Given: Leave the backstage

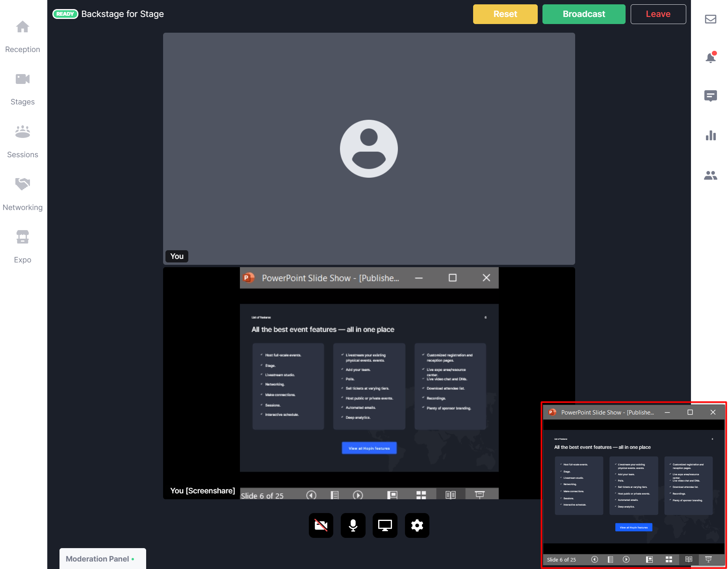Looking at the screenshot, I should [658, 14].
